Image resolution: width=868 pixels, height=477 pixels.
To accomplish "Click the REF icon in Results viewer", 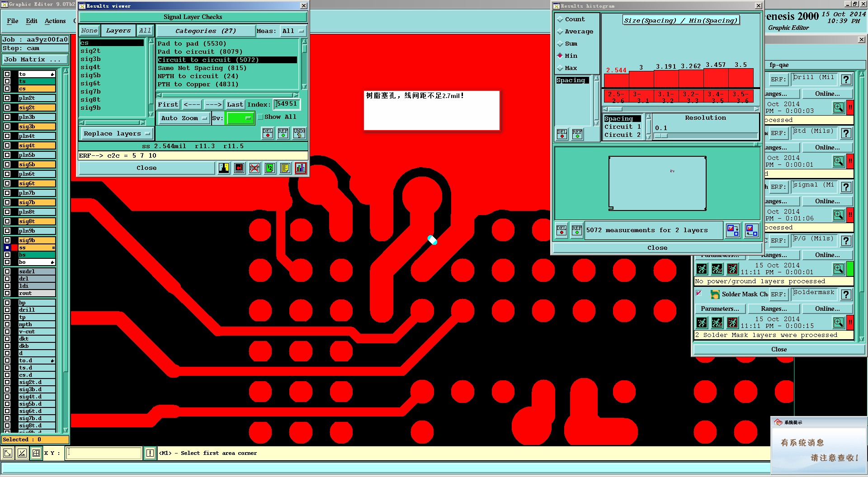I will pyautogui.click(x=283, y=133).
